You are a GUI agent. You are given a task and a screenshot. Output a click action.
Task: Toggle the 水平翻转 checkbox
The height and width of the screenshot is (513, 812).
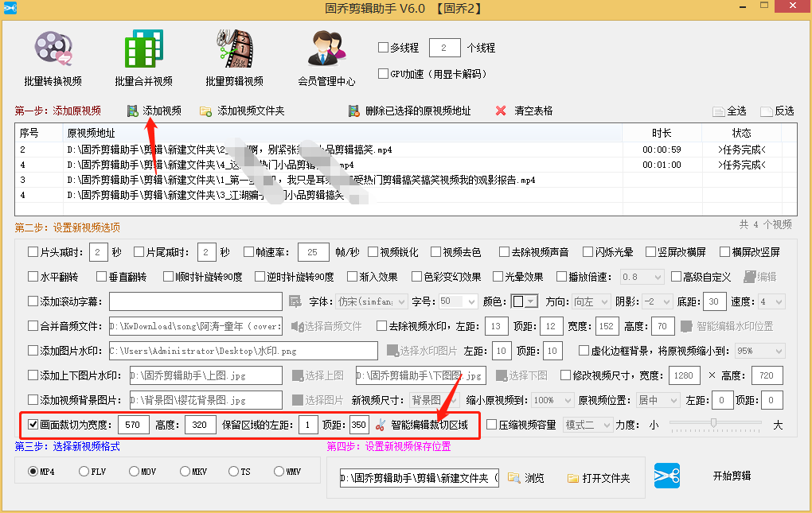[33, 277]
